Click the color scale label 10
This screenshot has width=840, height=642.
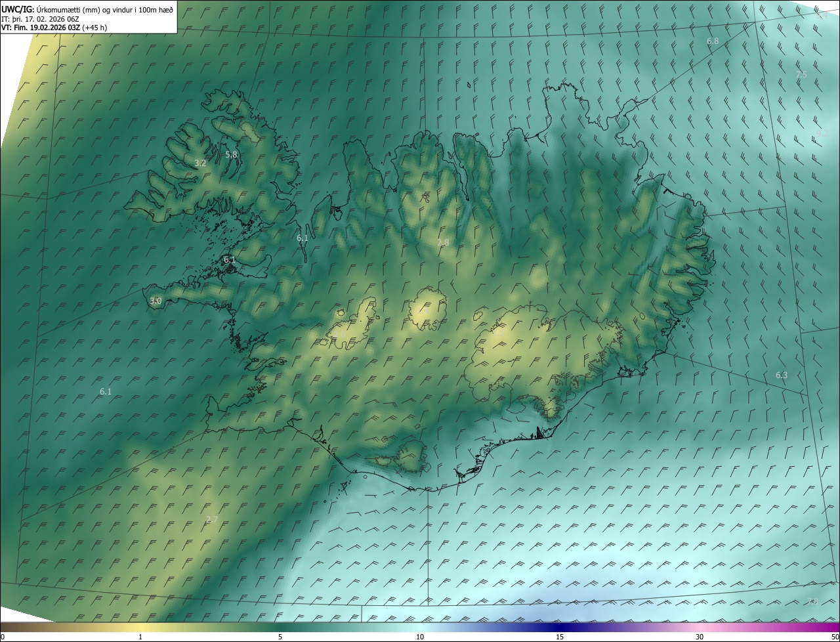pos(420,637)
